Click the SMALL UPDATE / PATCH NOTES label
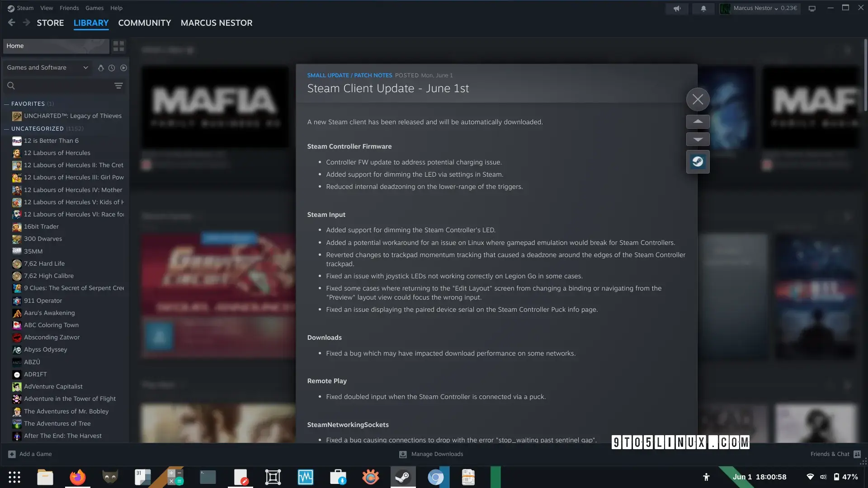 point(349,75)
